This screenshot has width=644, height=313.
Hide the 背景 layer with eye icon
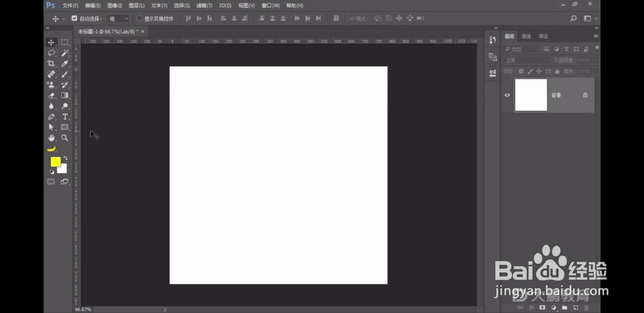point(507,95)
